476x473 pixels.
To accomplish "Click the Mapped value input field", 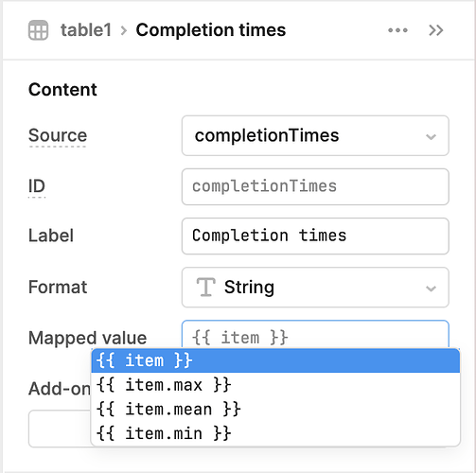I will (315, 335).
